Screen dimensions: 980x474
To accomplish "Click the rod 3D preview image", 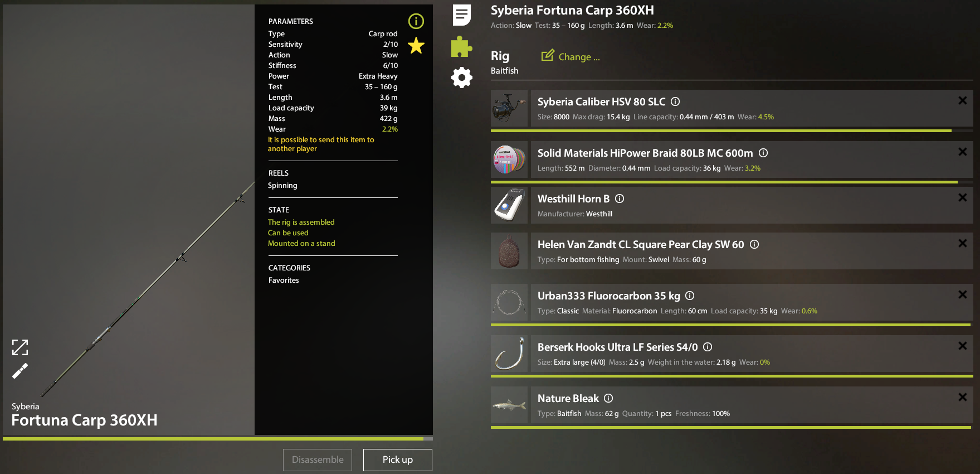I will (x=129, y=220).
